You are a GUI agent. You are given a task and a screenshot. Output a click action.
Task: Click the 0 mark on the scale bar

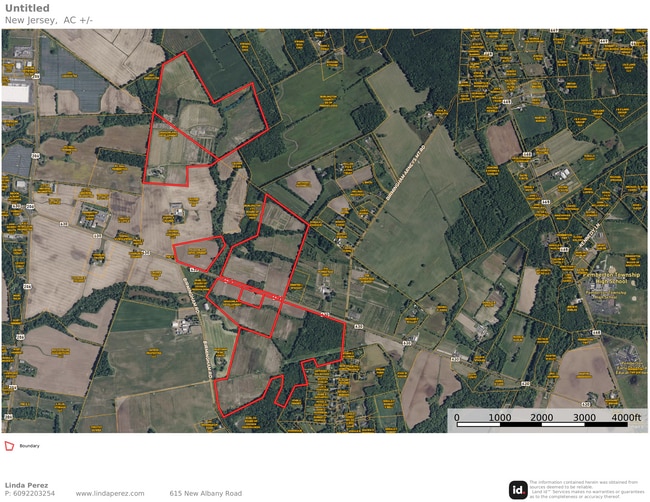tap(457, 417)
